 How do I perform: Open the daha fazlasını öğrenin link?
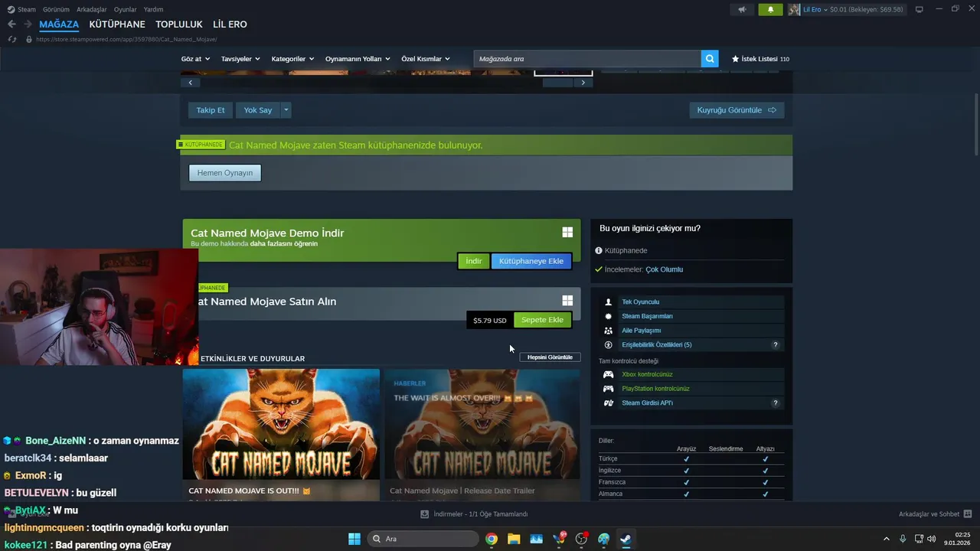click(x=284, y=243)
